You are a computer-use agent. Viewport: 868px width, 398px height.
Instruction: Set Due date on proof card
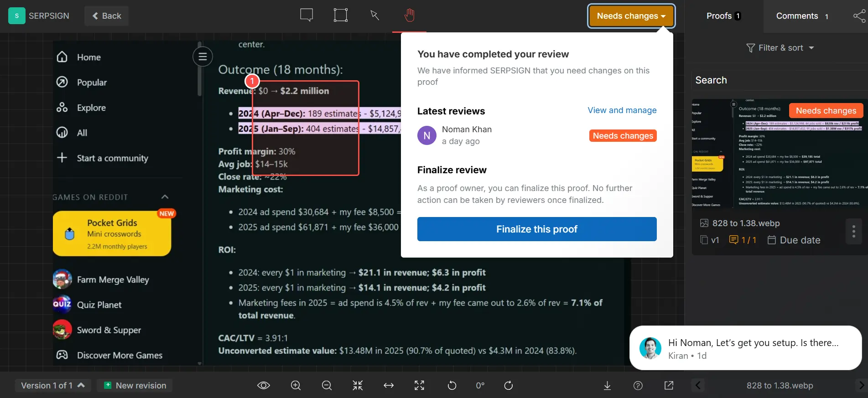click(x=794, y=240)
